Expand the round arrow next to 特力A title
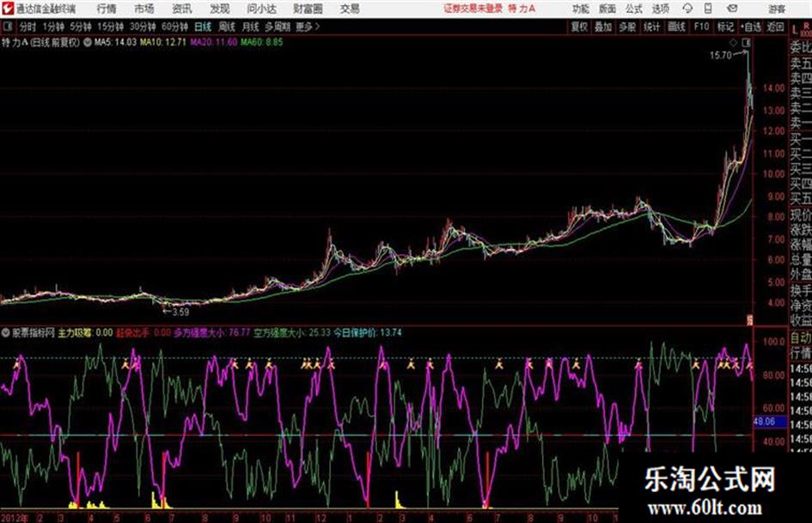The height and width of the screenshot is (523, 812). point(88,42)
